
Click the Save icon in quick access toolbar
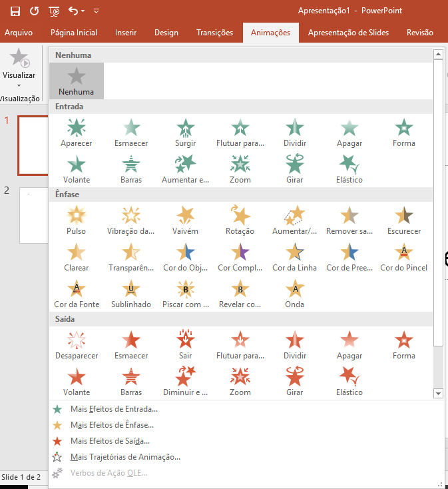(15, 11)
